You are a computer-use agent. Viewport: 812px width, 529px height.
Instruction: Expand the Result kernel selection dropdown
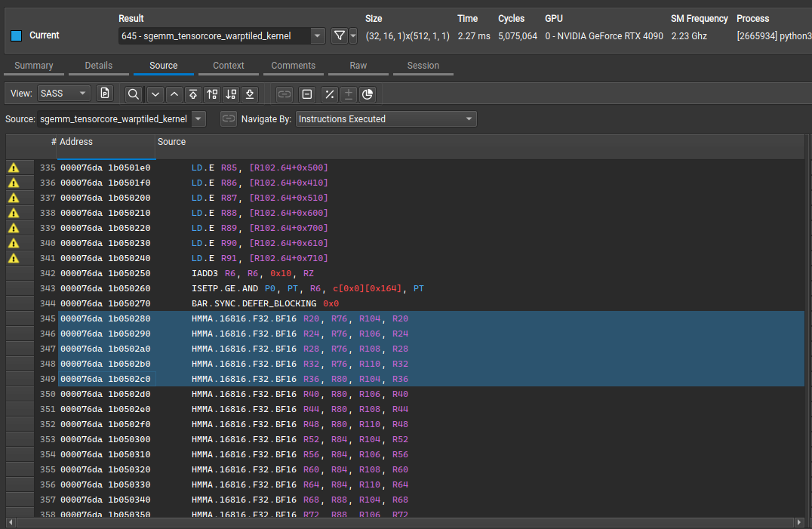pos(318,36)
